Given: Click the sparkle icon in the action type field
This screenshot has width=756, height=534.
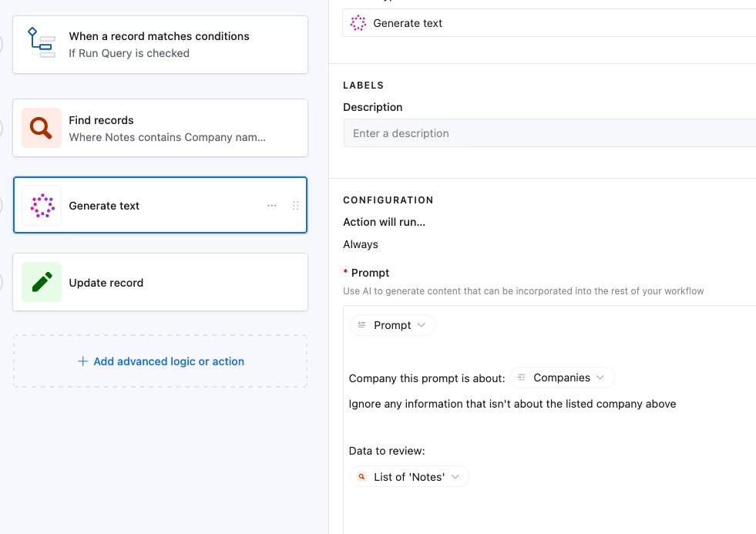Looking at the screenshot, I should tap(358, 23).
